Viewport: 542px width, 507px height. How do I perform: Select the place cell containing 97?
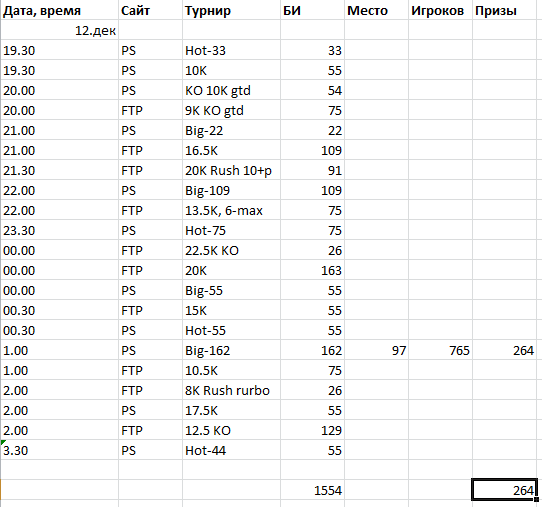point(376,350)
